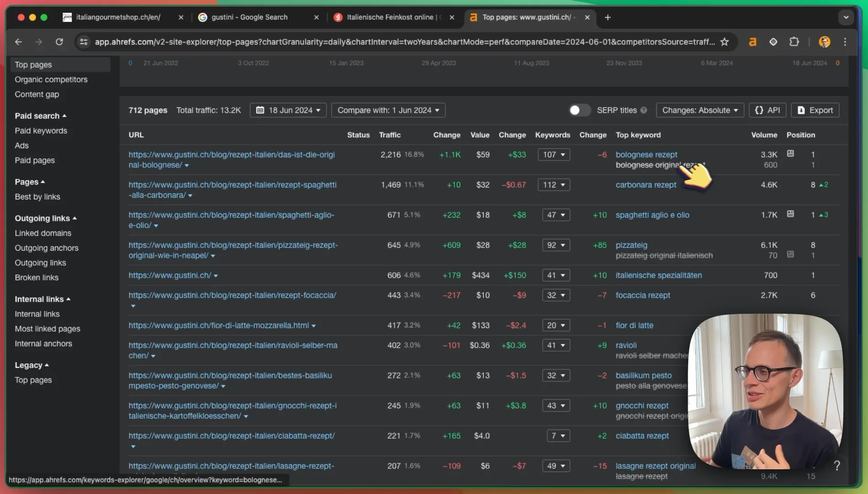Switch to the italiangourmetshop.ch tab
The height and width of the screenshot is (494, 868).
(x=118, y=17)
